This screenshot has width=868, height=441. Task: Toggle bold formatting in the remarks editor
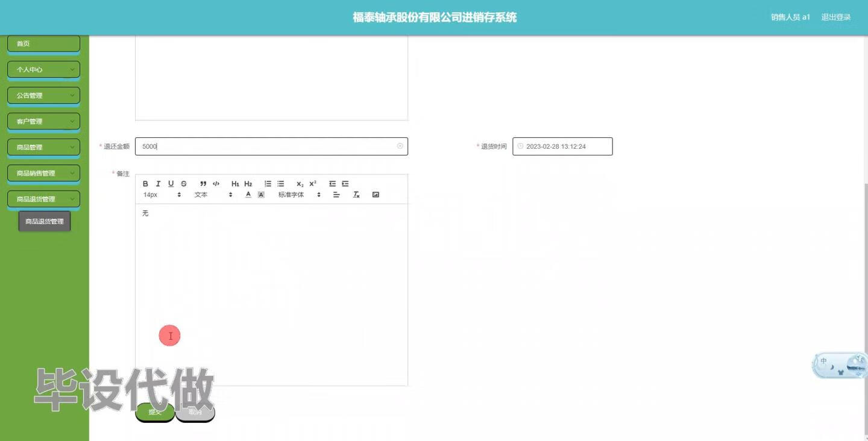pyautogui.click(x=145, y=184)
